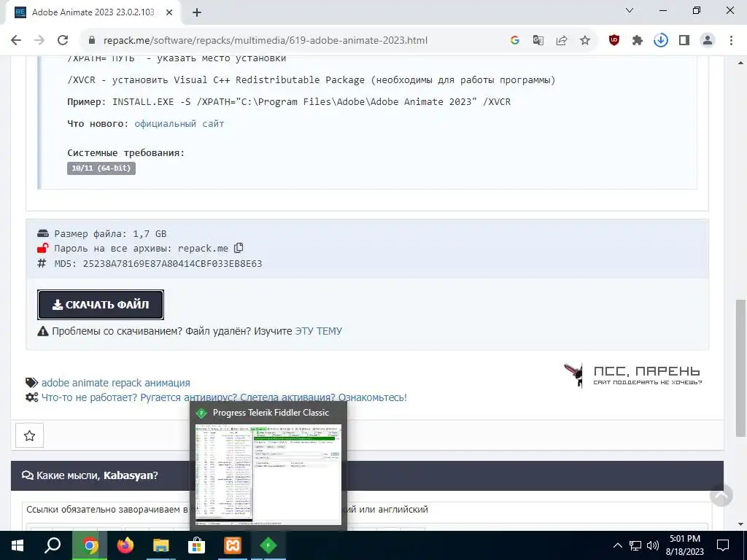Open the downloads icon in toolbar
The height and width of the screenshot is (560, 747).
661,41
